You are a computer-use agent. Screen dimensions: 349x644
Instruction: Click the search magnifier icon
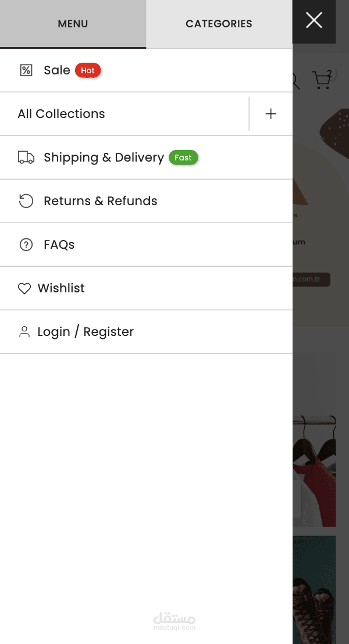click(x=295, y=81)
